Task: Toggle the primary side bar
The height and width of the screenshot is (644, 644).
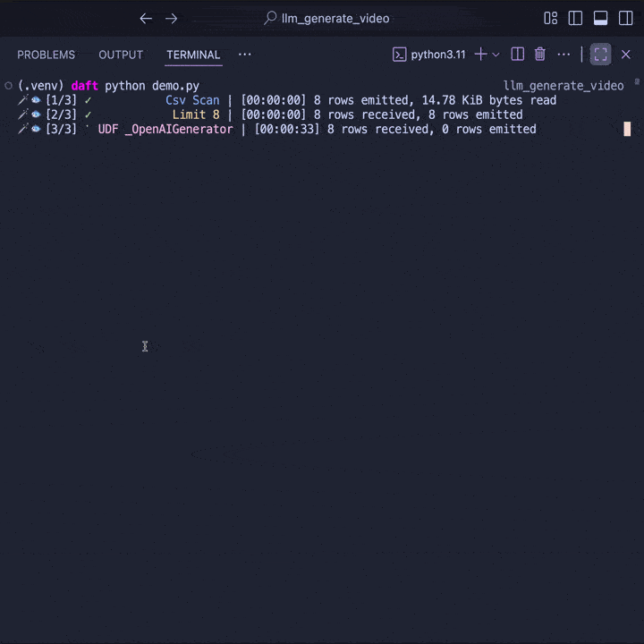Action: point(575,19)
